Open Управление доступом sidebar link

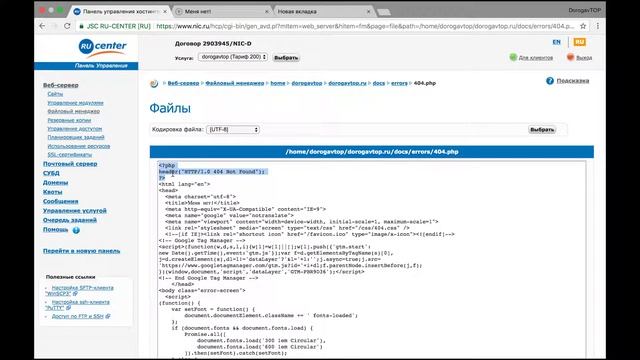75,129
